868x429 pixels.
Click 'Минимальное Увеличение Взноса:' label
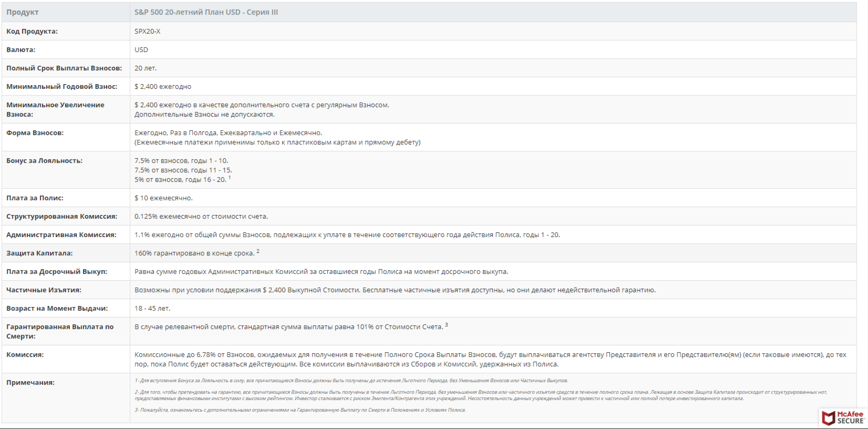coord(55,110)
